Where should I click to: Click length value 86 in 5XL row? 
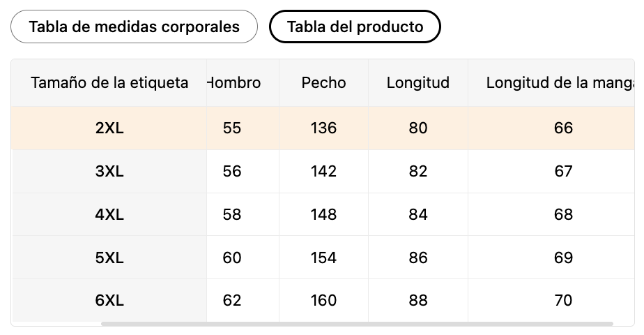coord(418,258)
